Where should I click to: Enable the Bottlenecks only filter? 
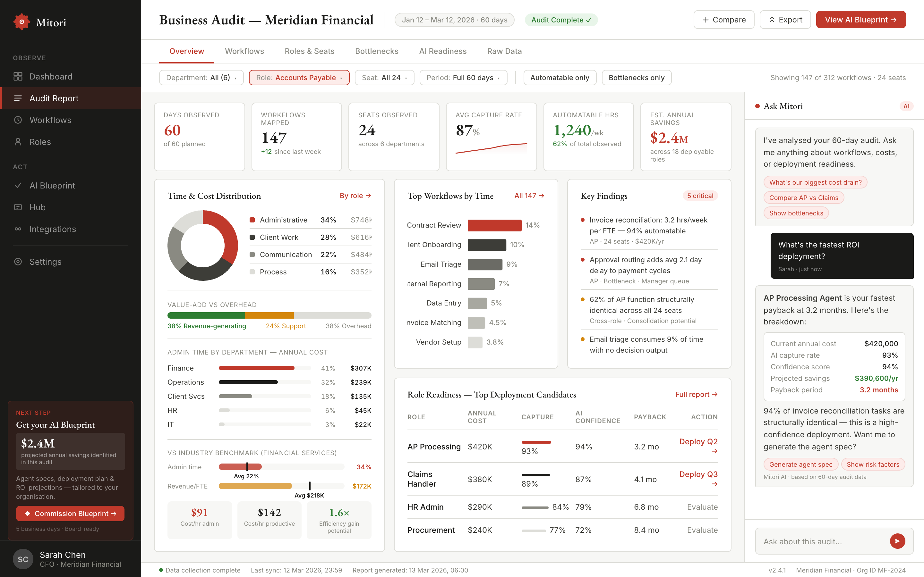[x=636, y=78]
